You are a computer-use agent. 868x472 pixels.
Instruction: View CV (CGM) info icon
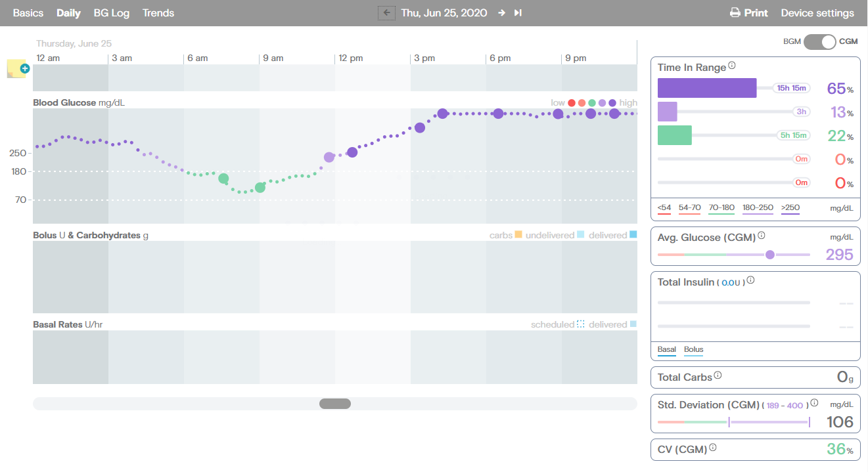[x=713, y=448]
